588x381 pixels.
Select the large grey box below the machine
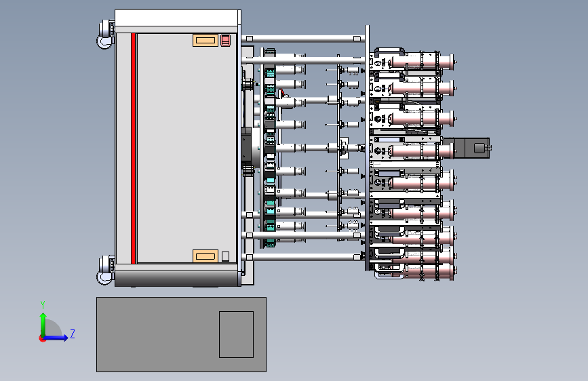(x=182, y=334)
